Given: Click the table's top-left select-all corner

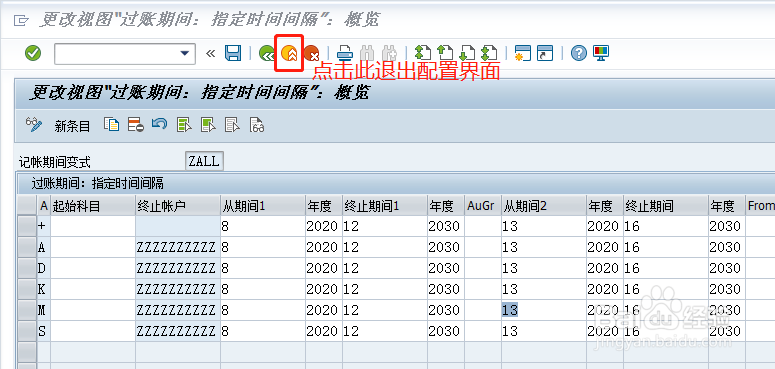Looking at the screenshot, I should 27,205.
